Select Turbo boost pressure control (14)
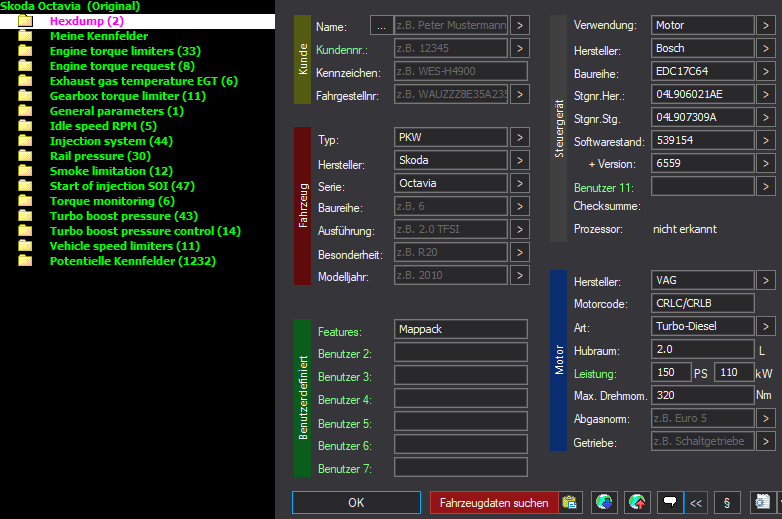Viewport: 782px width, 519px height. click(x=145, y=231)
